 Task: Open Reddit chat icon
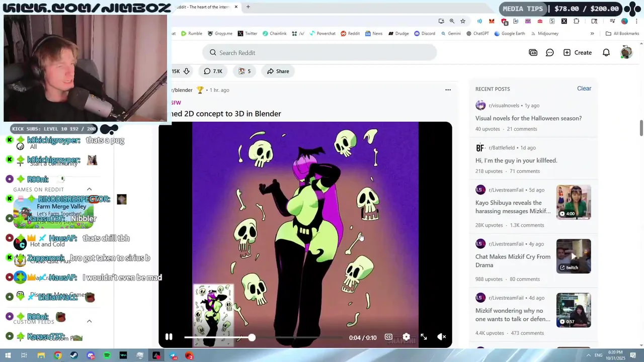pos(550,52)
